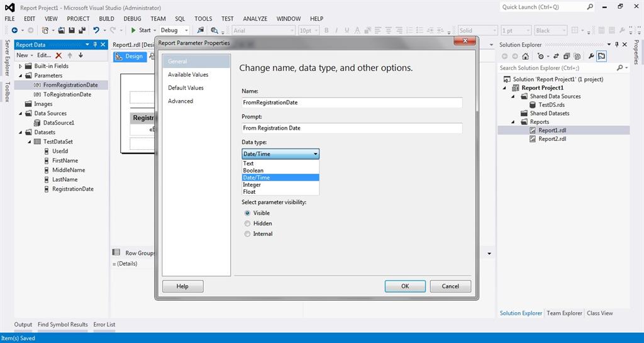Choose Integer in data type list
The height and width of the screenshot is (343, 644).
[280, 185]
